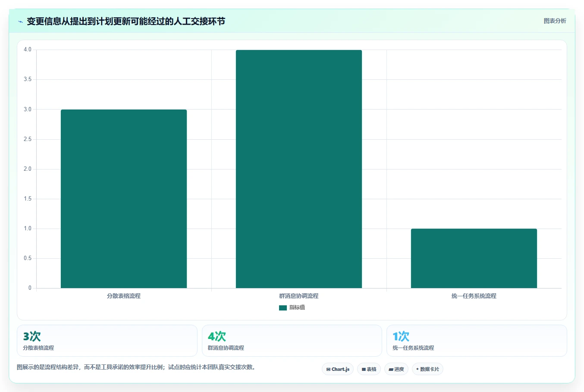The image size is (584, 392).
Task: Select the 群消息协调流程 bar in chart
Action: 299,169
